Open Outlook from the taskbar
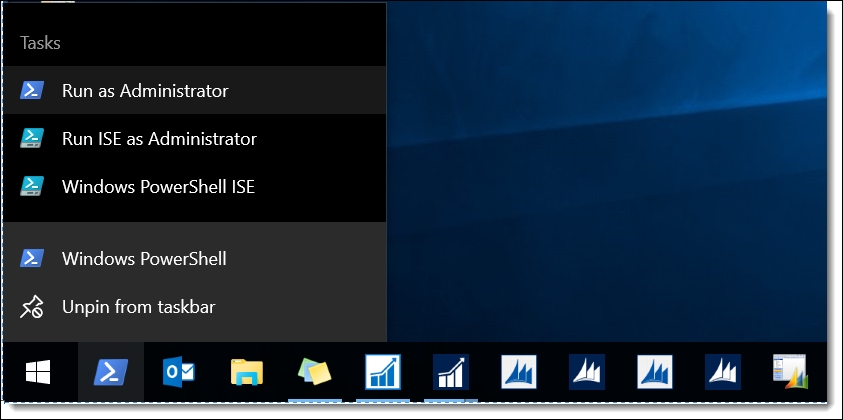The width and height of the screenshot is (843, 420). [178, 372]
